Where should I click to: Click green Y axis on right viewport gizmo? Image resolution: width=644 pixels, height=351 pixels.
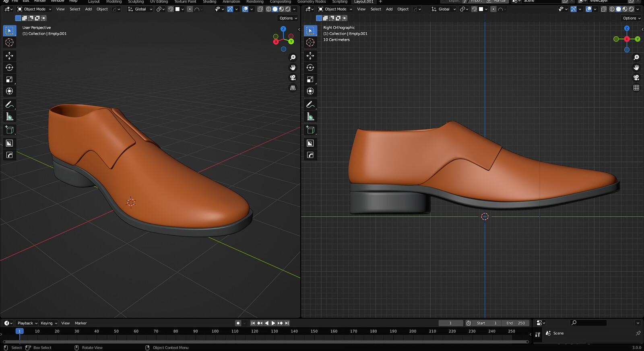click(638, 39)
